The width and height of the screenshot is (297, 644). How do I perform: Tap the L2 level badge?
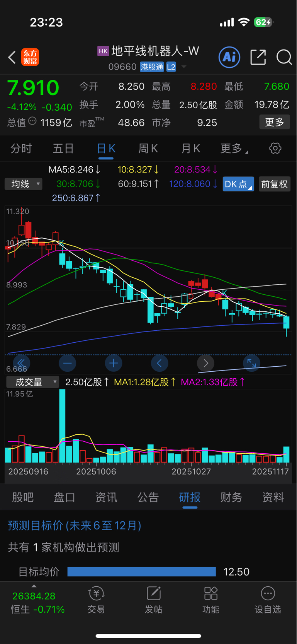(171, 67)
